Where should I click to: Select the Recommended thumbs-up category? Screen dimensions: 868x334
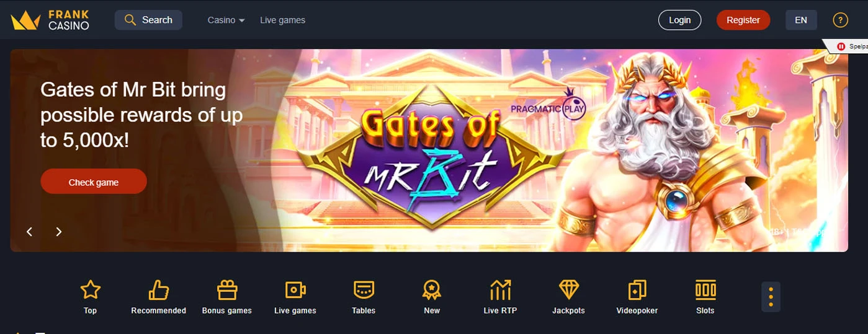coord(159,297)
